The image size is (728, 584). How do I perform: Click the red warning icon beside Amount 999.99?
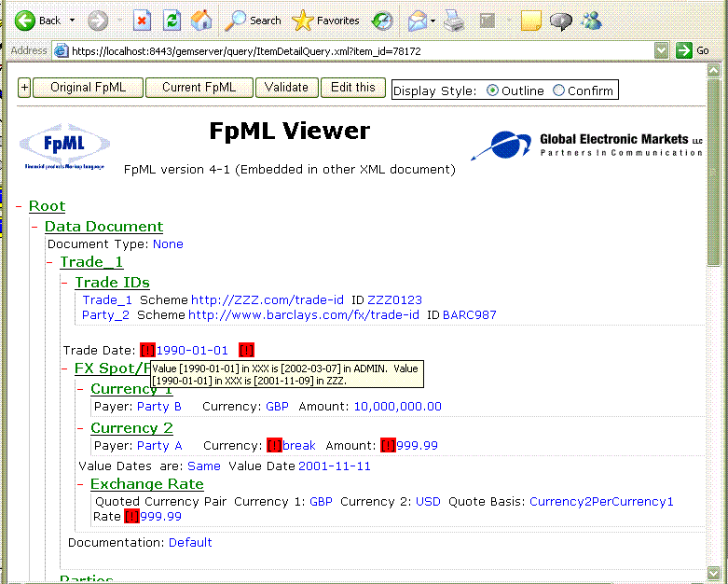388,445
